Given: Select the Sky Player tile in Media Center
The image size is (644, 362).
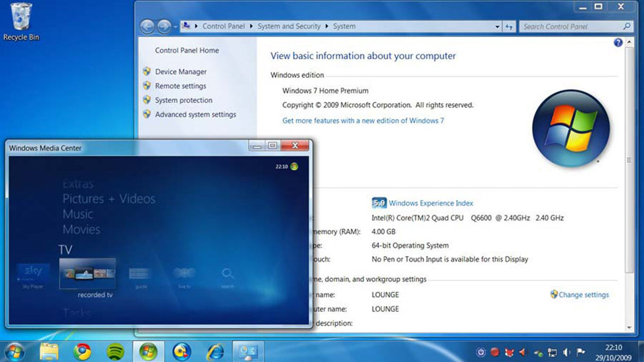Looking at the screenshot, I should point(32,273).
